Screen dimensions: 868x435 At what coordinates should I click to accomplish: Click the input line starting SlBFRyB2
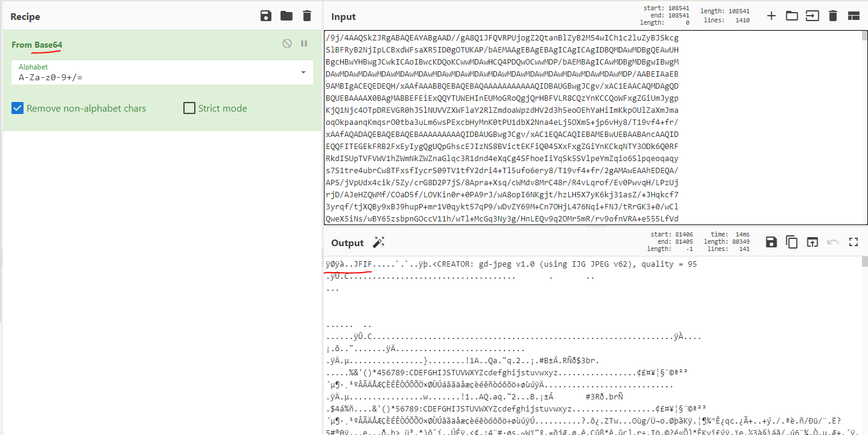pos(502,49)
